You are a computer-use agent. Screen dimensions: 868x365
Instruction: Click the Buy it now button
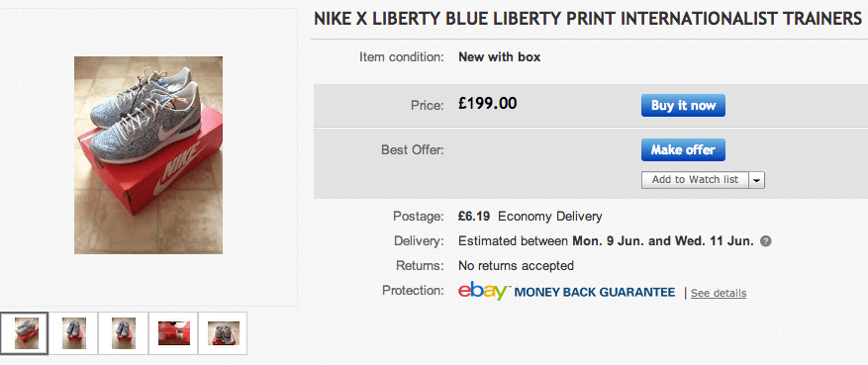tap(683, 106)
